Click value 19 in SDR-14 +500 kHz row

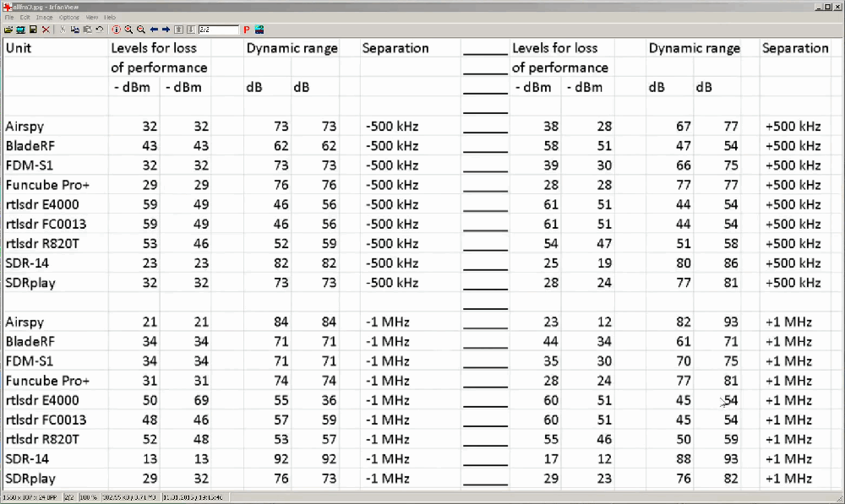pyautogui.click(x=604, y=263)
